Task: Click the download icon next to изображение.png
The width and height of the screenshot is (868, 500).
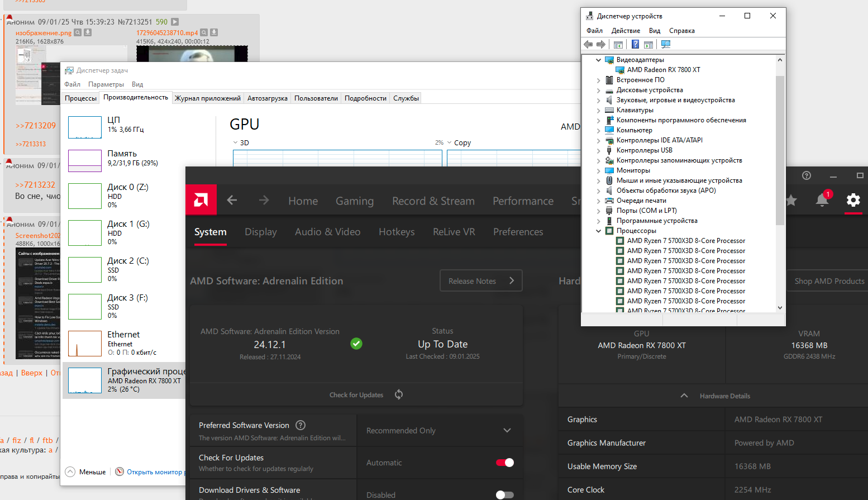Action: pos(88,32)
